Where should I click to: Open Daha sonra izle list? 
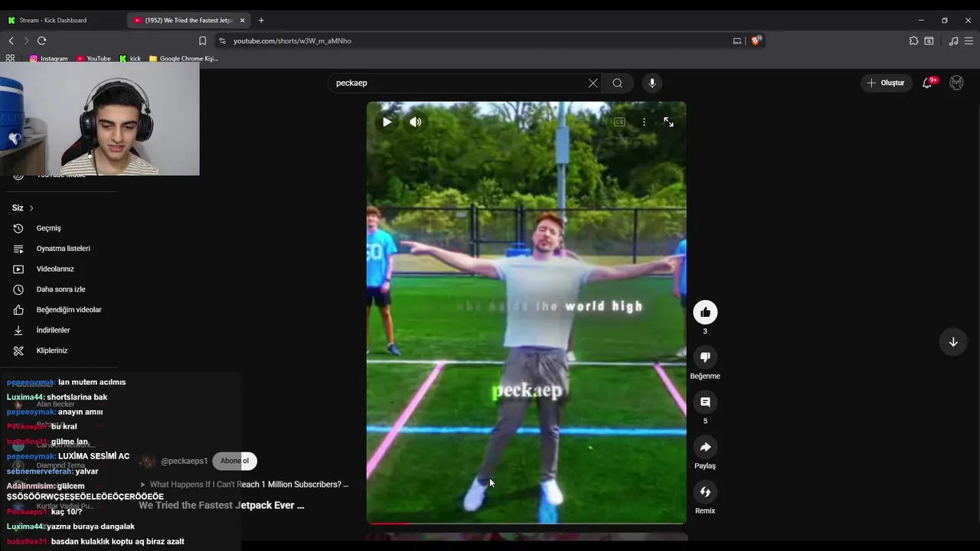[x=60, y=289]
